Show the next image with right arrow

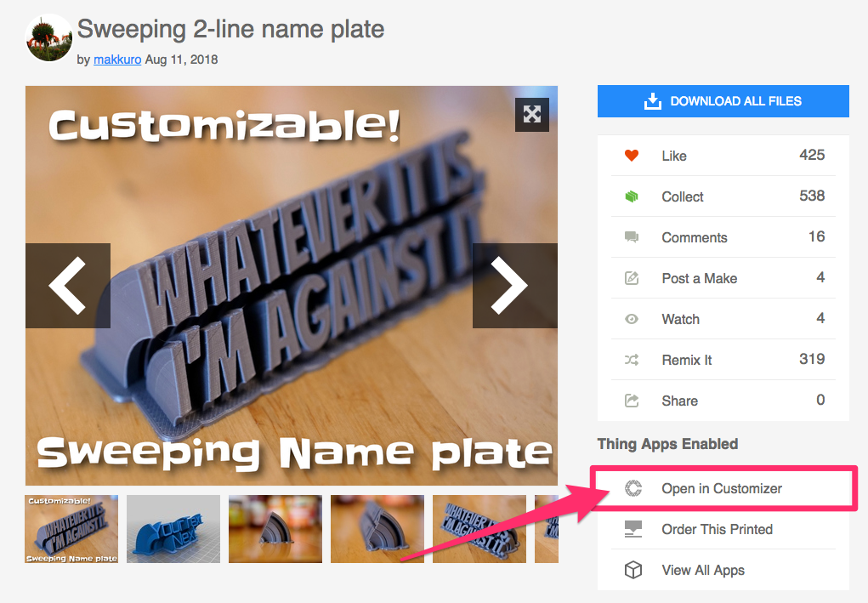click(x=515, y=286)
